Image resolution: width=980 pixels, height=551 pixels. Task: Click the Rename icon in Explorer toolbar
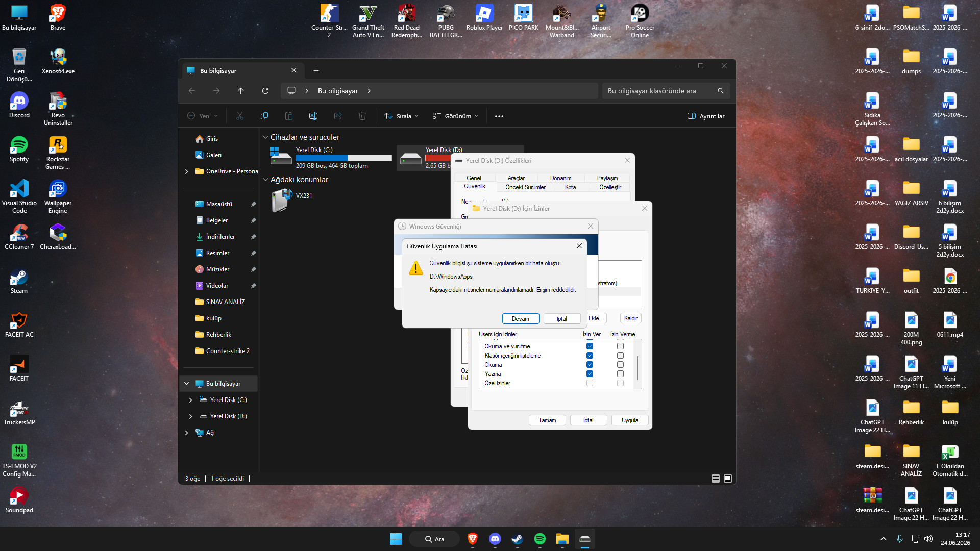click(313, 116)
